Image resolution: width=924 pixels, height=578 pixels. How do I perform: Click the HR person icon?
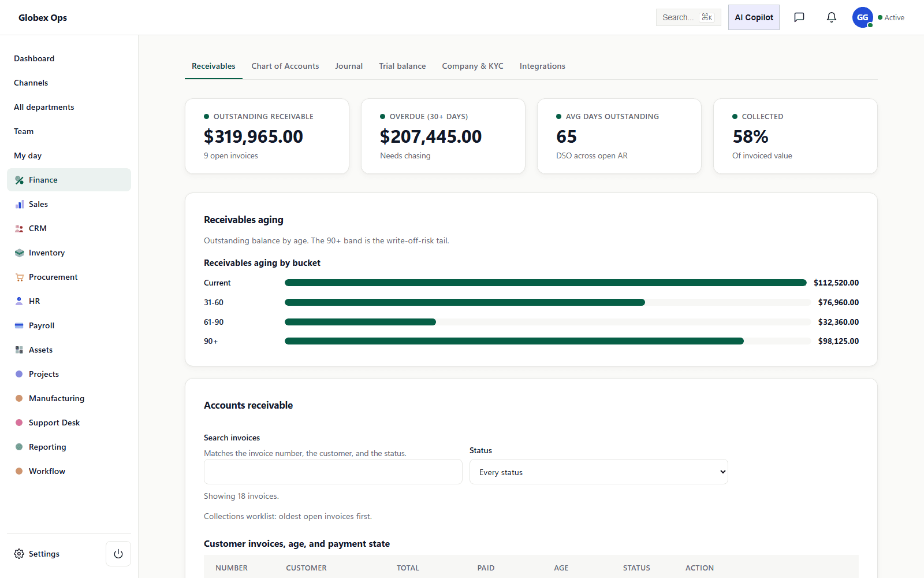click(19, 301)
